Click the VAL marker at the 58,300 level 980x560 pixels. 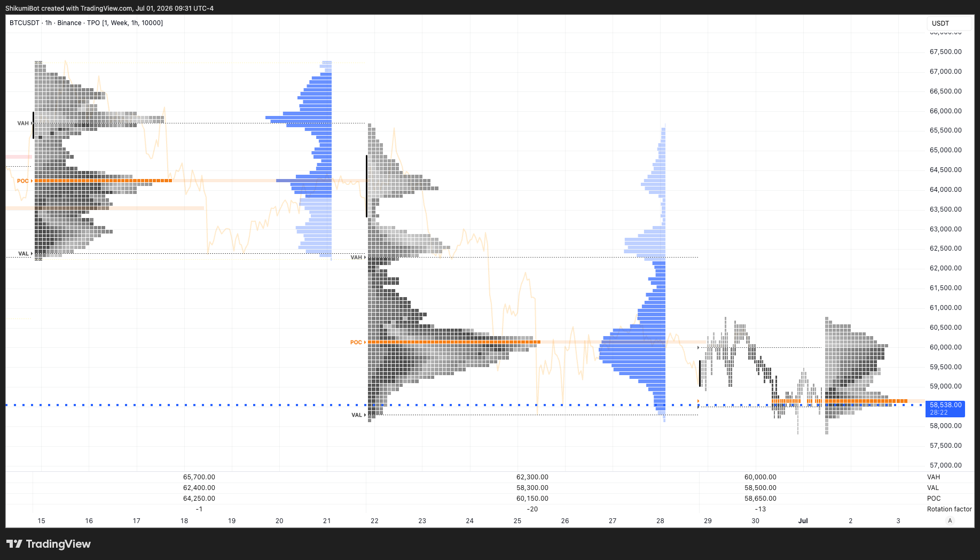tap(358, 415)
